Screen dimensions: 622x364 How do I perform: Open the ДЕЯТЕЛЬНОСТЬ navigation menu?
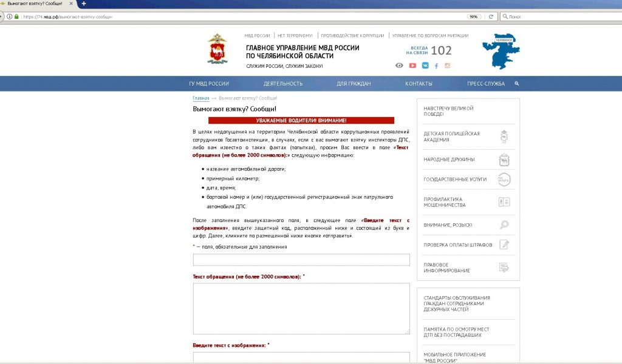click(283, 84)
